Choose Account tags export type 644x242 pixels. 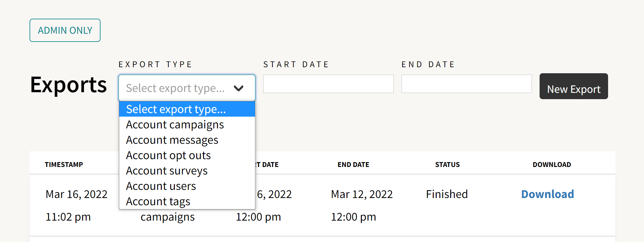click(x=158, y=202)
